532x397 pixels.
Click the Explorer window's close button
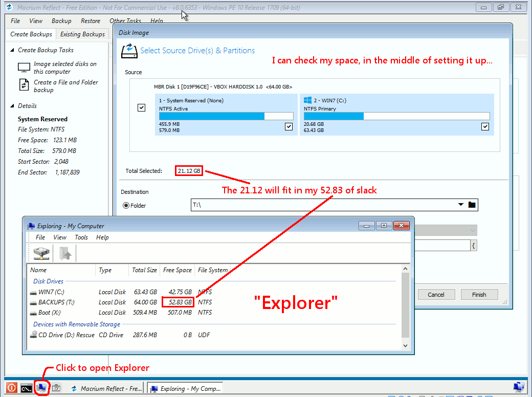point(402,226)
